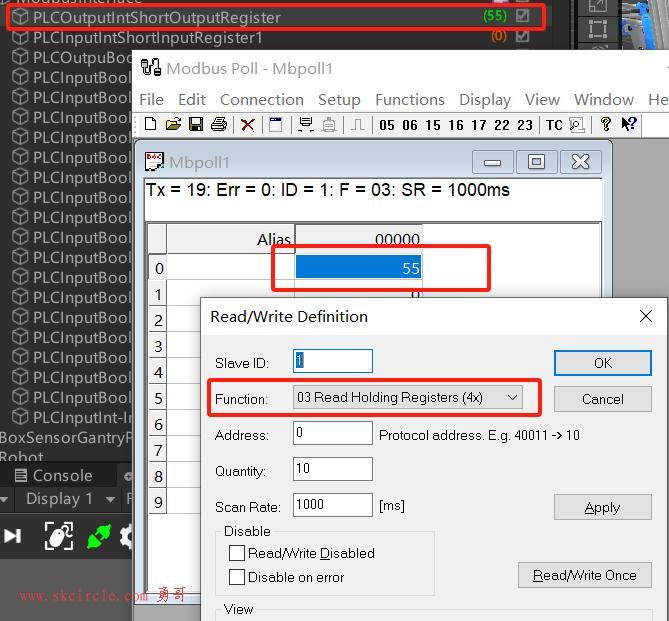Screen dimensions: 669x621
Task: Select the BoxSensorGantry tree row
Action: coord(66,437)
